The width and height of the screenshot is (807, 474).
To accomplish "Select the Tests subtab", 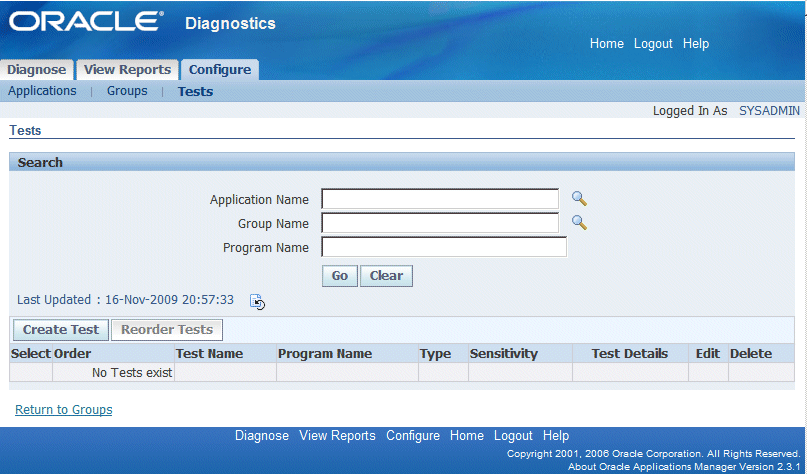I will pyautogui.click(x=196, y=92).
